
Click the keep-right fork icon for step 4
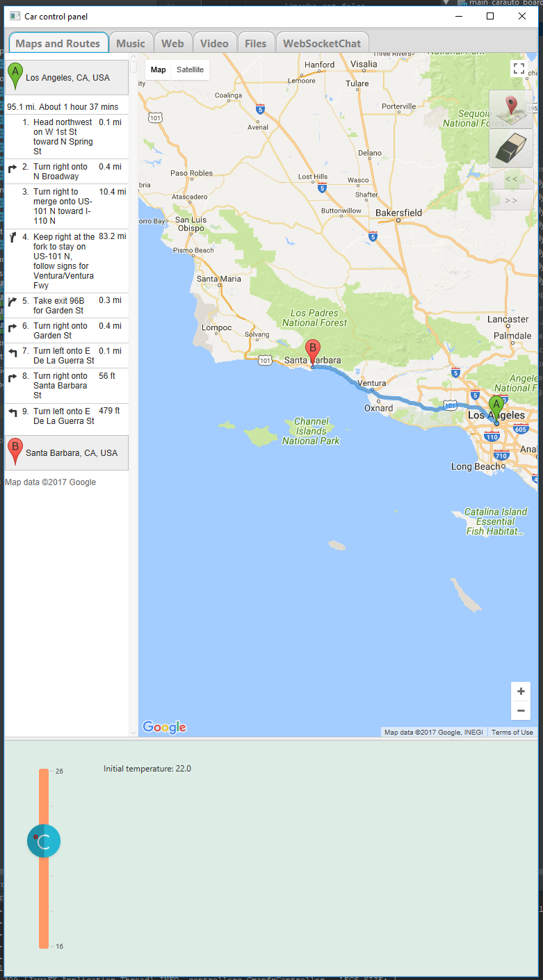click(13, 238)
